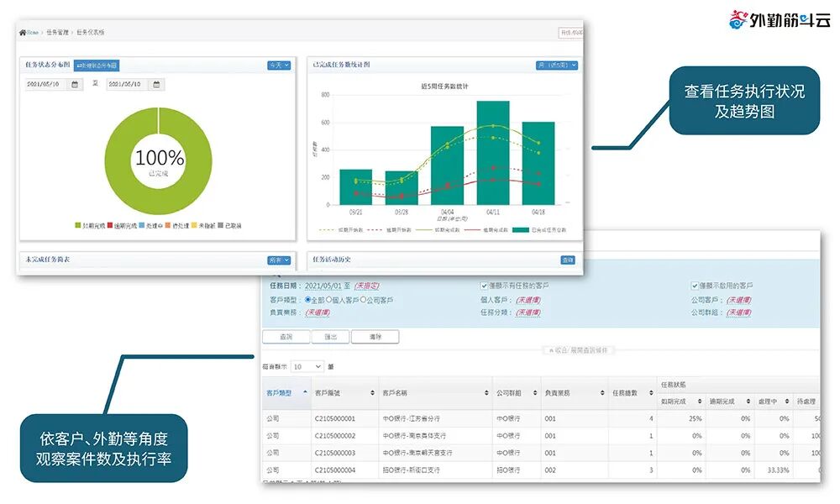The height and width of the screenshot is (504, 840).
Task: Click the 查詢 search button
Action: coord(286,337)
